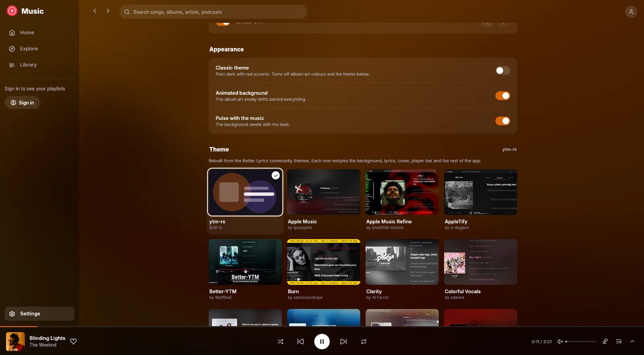Image resolution: width=644 pixels, height=355 pixels.
Task: Open the Library page
Action: coord(39,65)
